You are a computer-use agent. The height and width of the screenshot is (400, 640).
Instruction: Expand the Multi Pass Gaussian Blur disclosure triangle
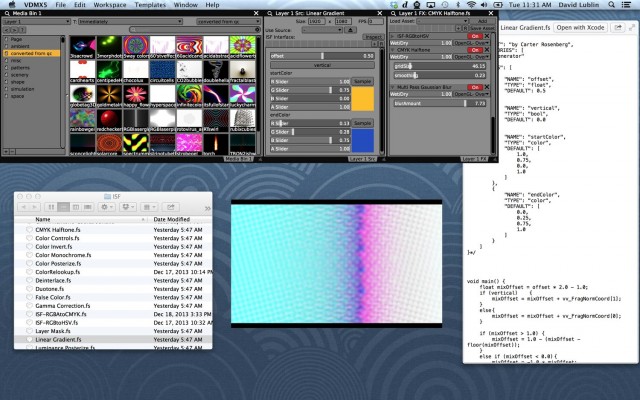pos(392,88)
